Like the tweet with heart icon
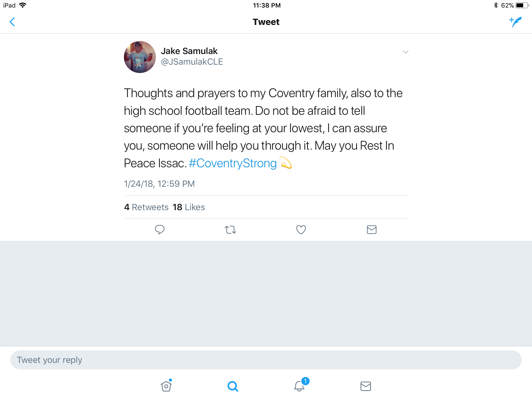 (x=301, y=230)
